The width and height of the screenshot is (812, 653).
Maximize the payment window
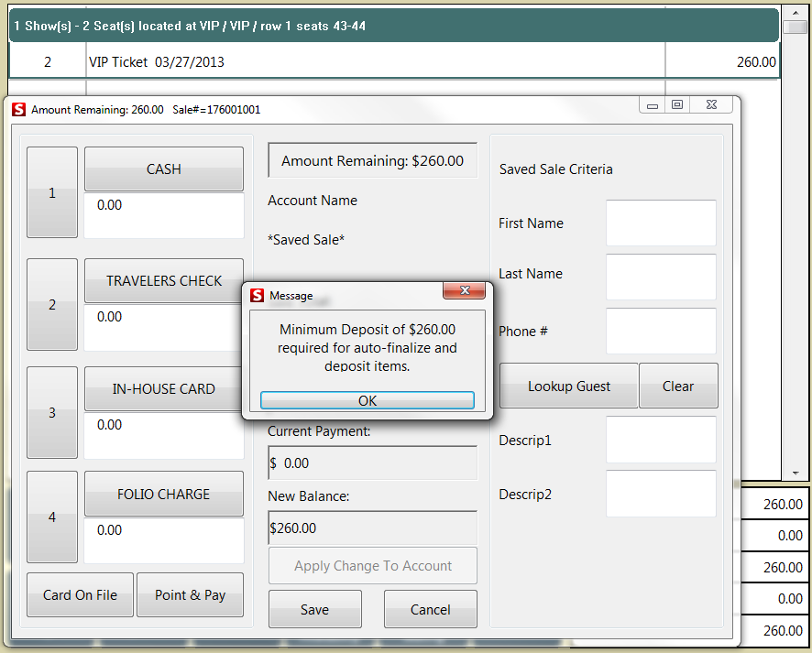click(x=677, y=106)
